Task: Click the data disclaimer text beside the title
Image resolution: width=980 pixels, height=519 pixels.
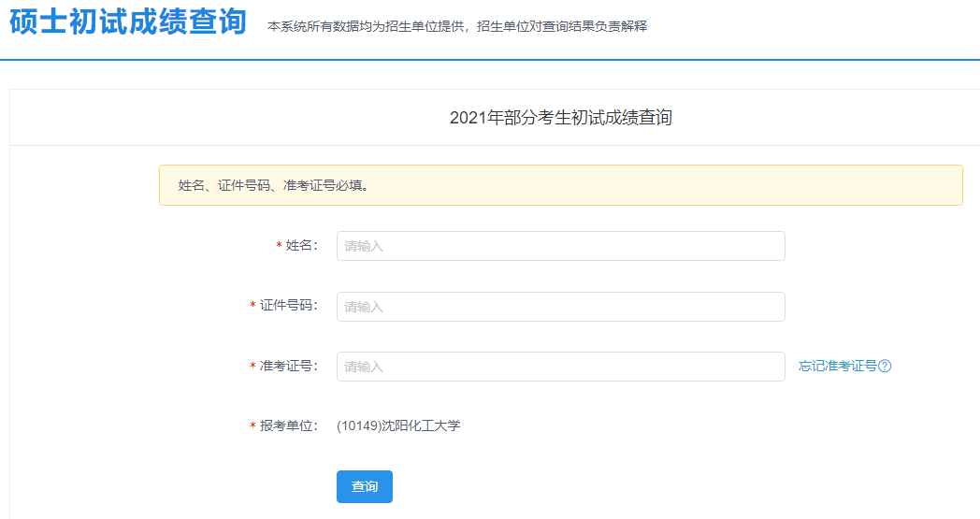Action: [x=457, y=26]
